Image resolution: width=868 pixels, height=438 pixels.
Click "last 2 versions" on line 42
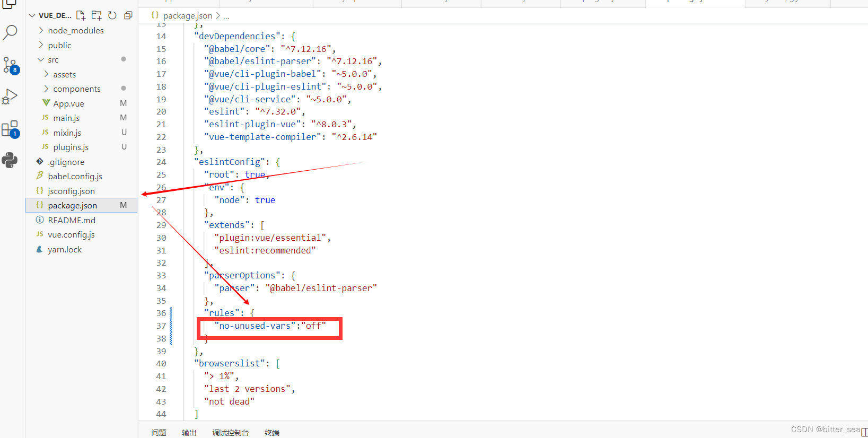coord(247,389)
